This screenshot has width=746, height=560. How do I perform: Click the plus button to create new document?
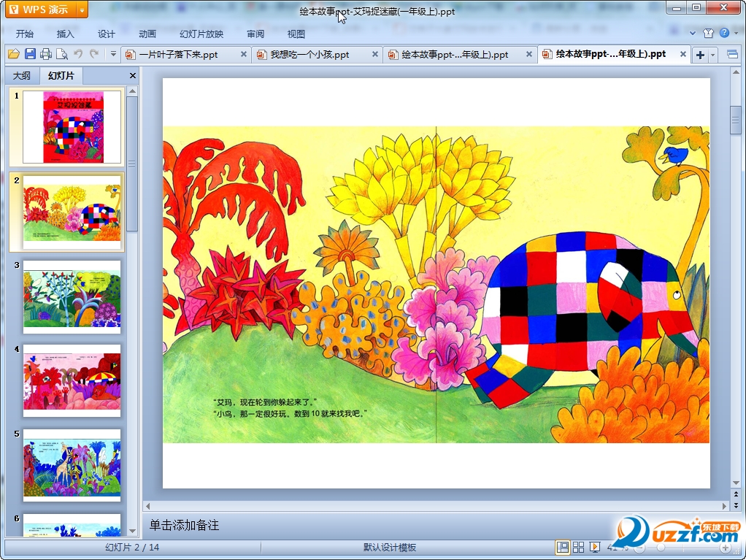click(700, 55)
